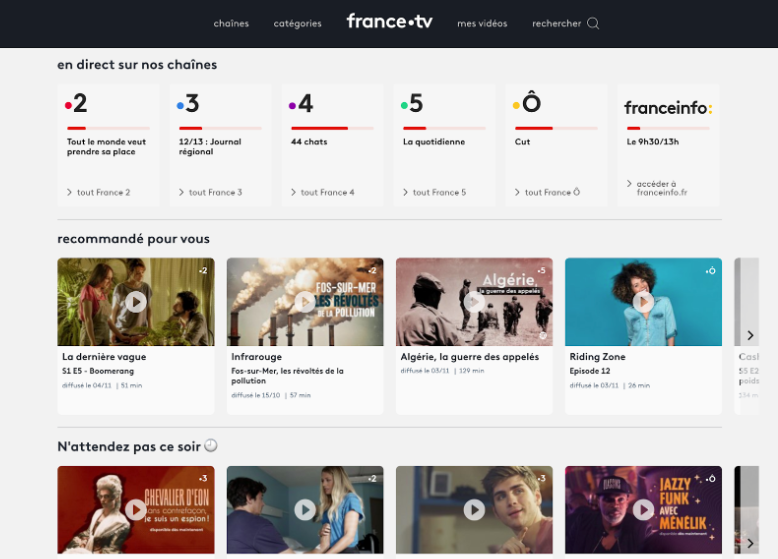The image size is (778, 559).
Task: Play the Riding Zone video
Action: click(644, 302)
